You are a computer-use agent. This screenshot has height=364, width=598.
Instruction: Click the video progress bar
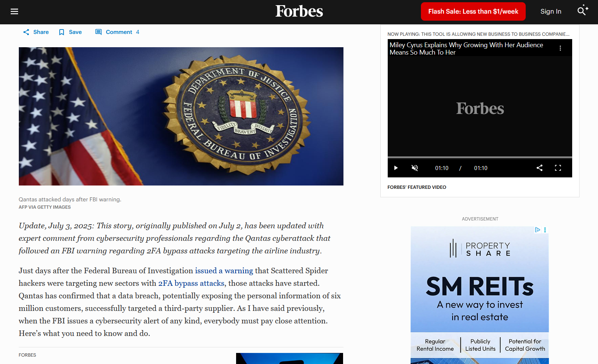point(480,157)
